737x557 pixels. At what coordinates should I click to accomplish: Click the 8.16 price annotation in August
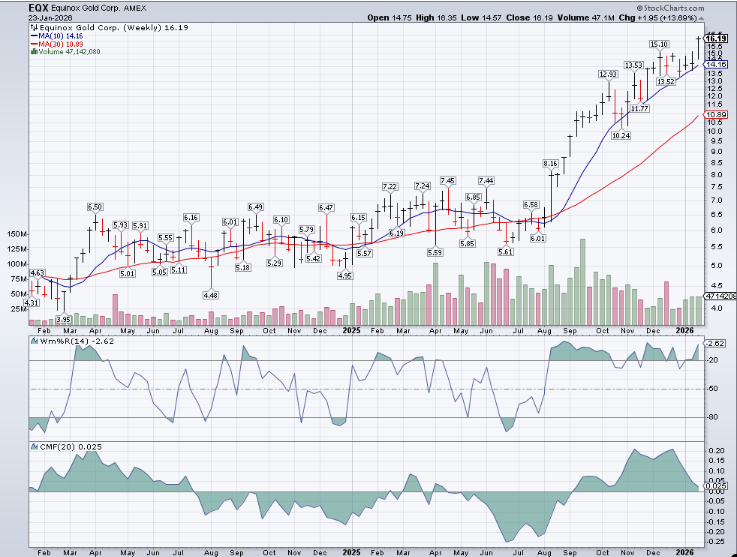click(550, 163)
